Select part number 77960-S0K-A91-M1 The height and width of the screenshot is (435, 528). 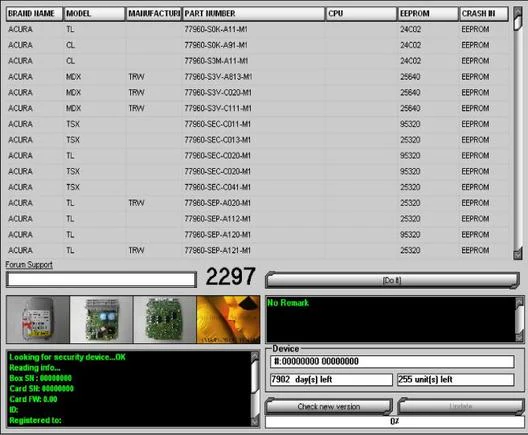216,45
